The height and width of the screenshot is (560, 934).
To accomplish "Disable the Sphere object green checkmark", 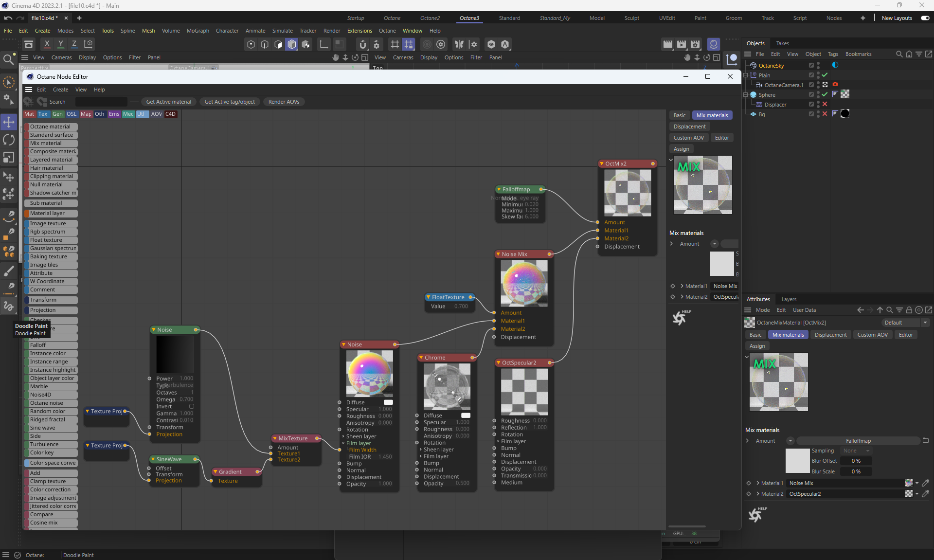I will [825, 94].
